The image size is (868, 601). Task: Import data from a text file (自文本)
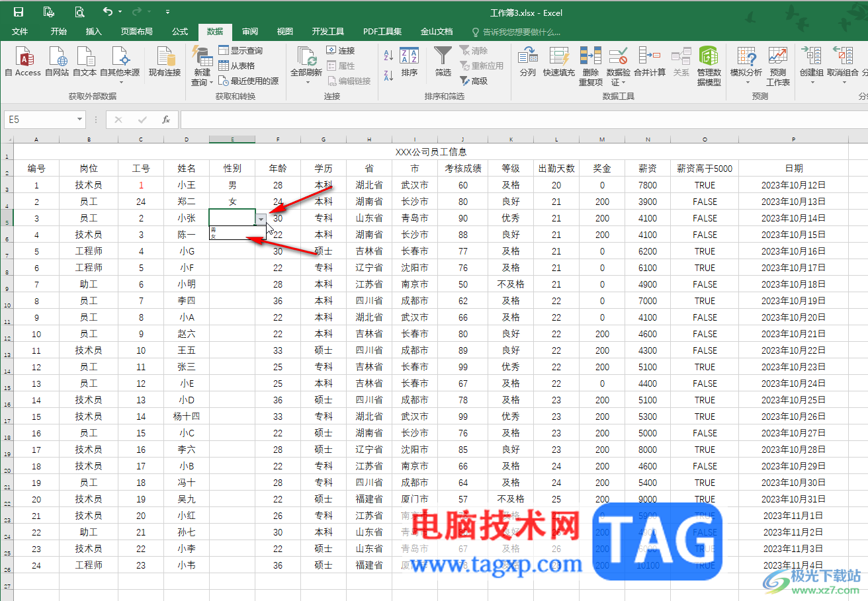pos(85,61)
